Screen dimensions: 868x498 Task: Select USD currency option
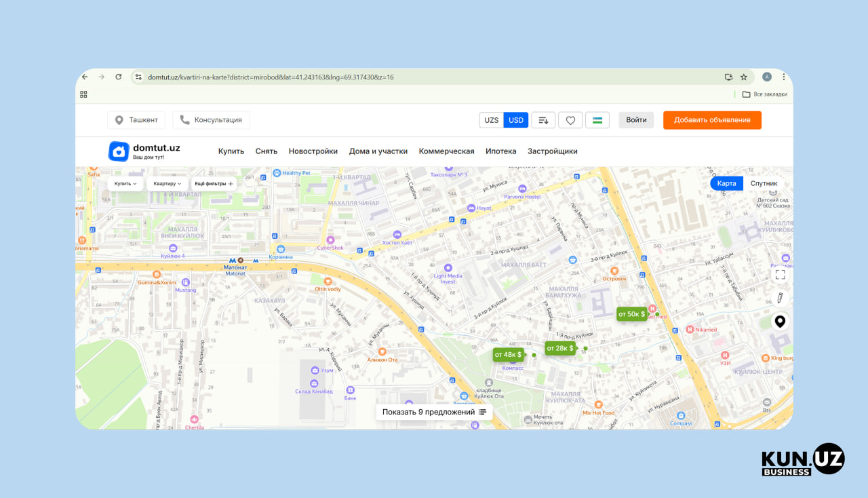pos(516,120)
